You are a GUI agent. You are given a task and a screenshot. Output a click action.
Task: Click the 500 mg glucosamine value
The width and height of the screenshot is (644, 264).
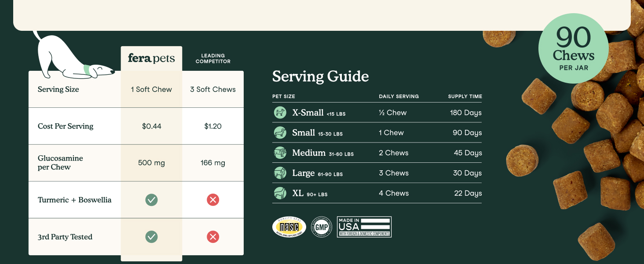pos(151,163)
